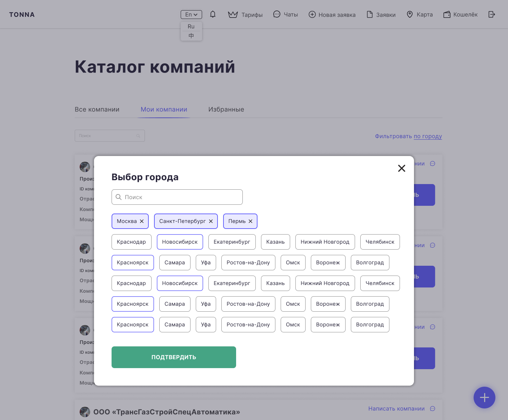Screen dimensions: 508x420
Task: Toggle Омск in the last city row
Action: point(293,325)
